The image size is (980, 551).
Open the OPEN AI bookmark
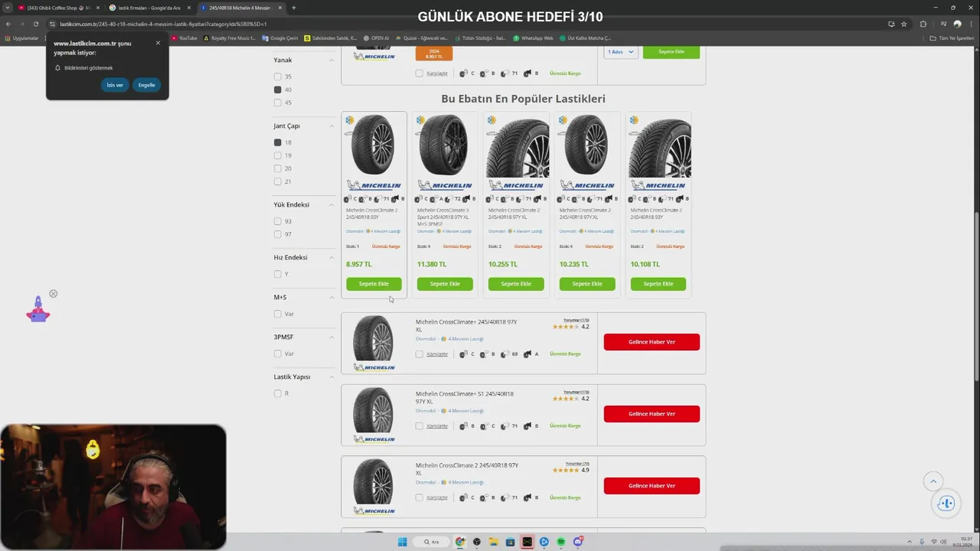(x=377, y=37)
